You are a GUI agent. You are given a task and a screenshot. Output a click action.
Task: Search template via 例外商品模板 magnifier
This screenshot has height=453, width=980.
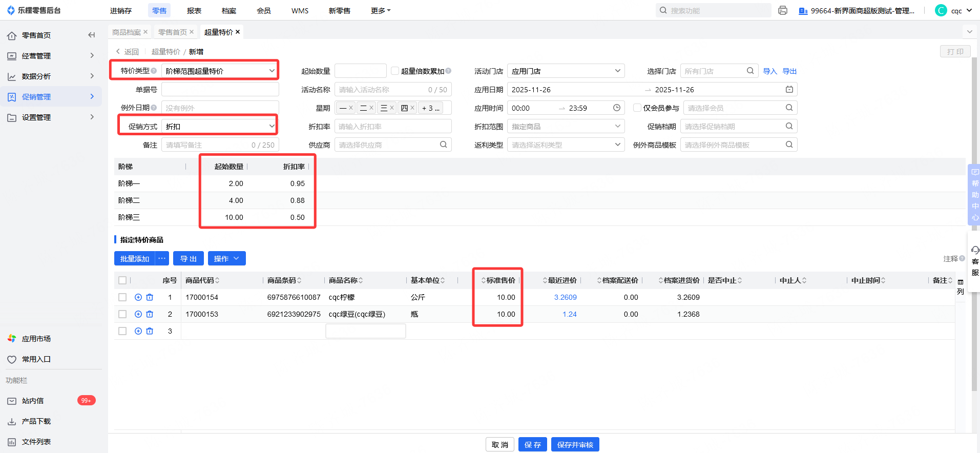click(789, 145)
